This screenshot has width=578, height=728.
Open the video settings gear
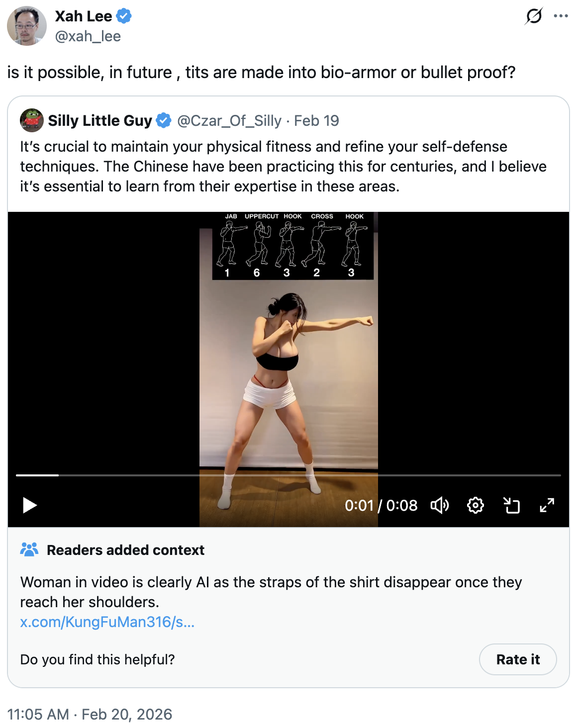point(476,505)
